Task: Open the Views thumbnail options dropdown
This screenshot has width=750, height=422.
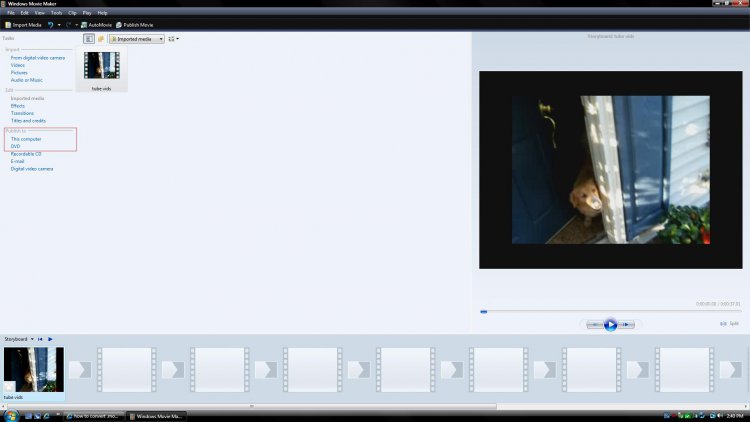Action: [174, 39]
